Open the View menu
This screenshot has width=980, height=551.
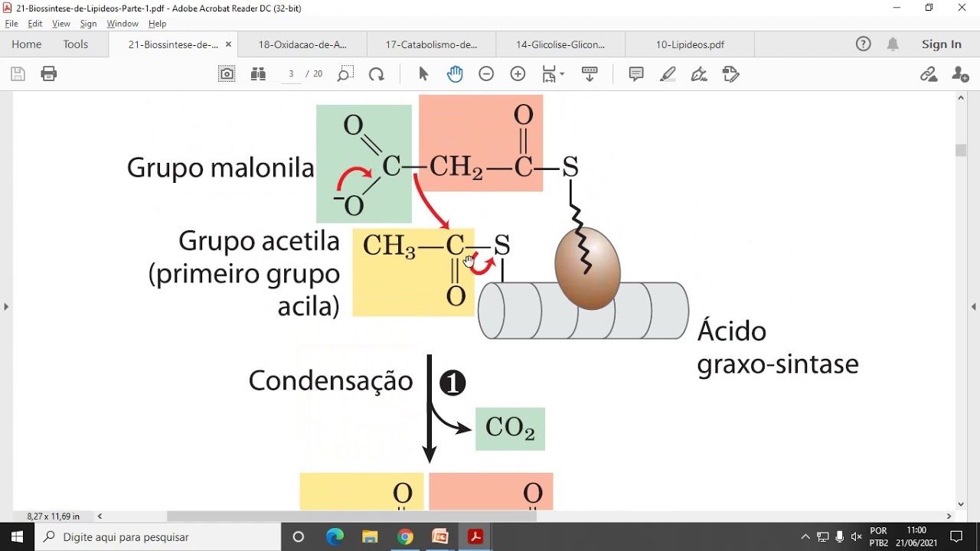tap(61, 24)
